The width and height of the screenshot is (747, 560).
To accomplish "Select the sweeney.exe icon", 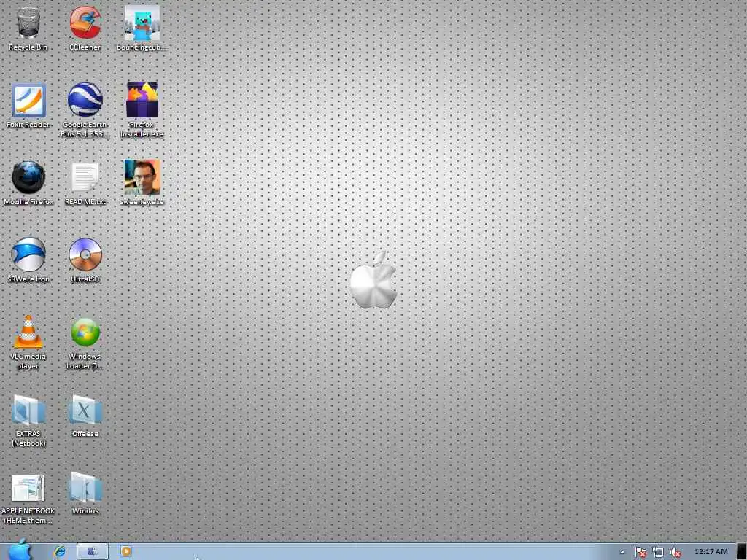I will 142,182.
